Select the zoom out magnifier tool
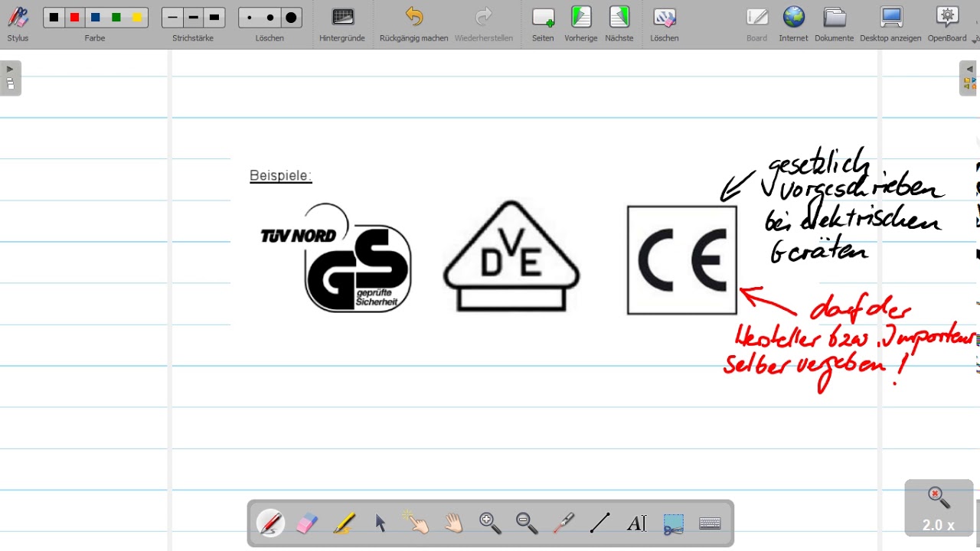The height and width of the screenshot is (551, 980). coord(527,523)
